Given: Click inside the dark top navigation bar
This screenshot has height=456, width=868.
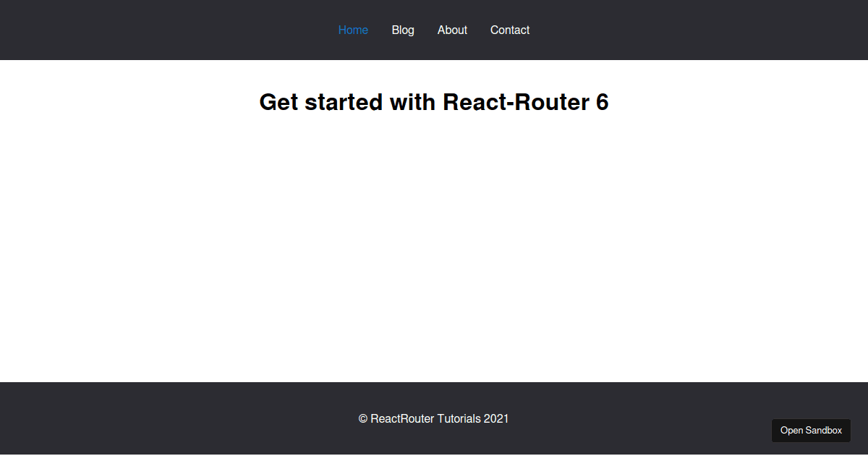Looking at the screenshot, I should pos(145,30).
